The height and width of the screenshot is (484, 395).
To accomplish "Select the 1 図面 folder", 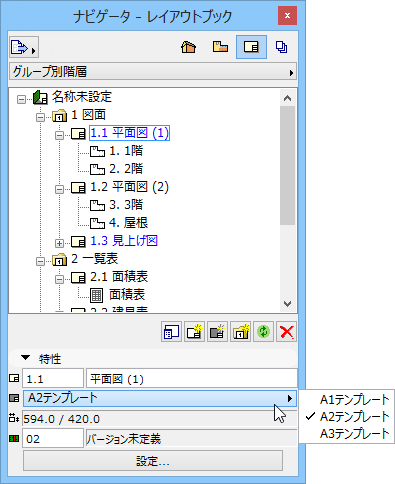I will (88, 115).
